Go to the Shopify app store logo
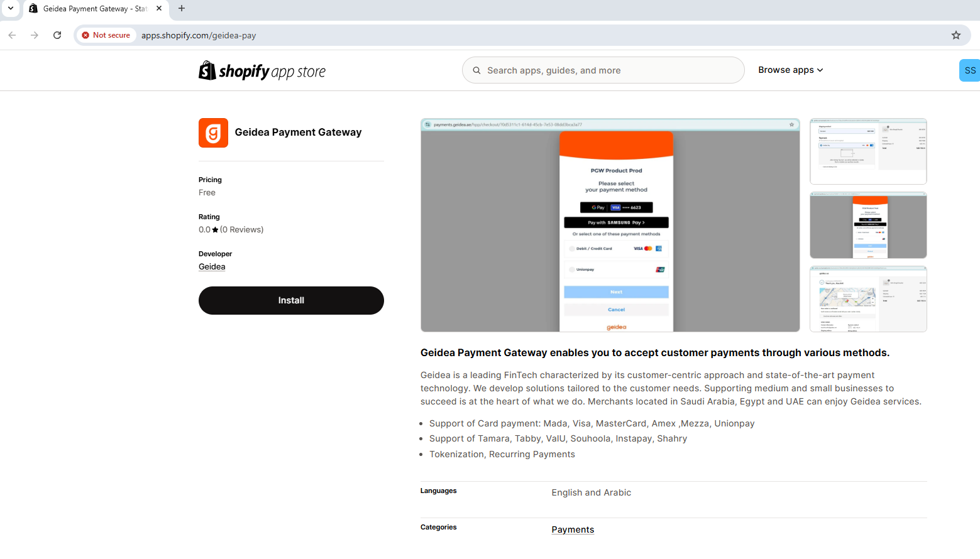 click(x=262, y=71)
